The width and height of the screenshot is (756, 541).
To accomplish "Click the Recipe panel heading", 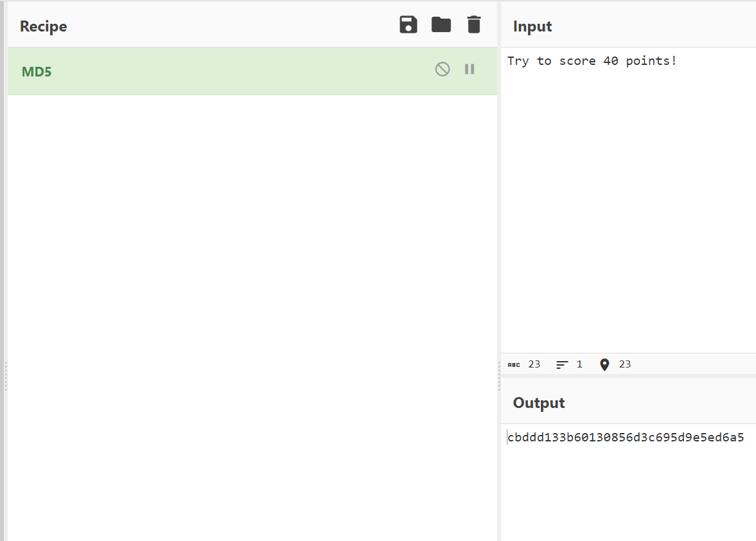I will coord(43,26).
